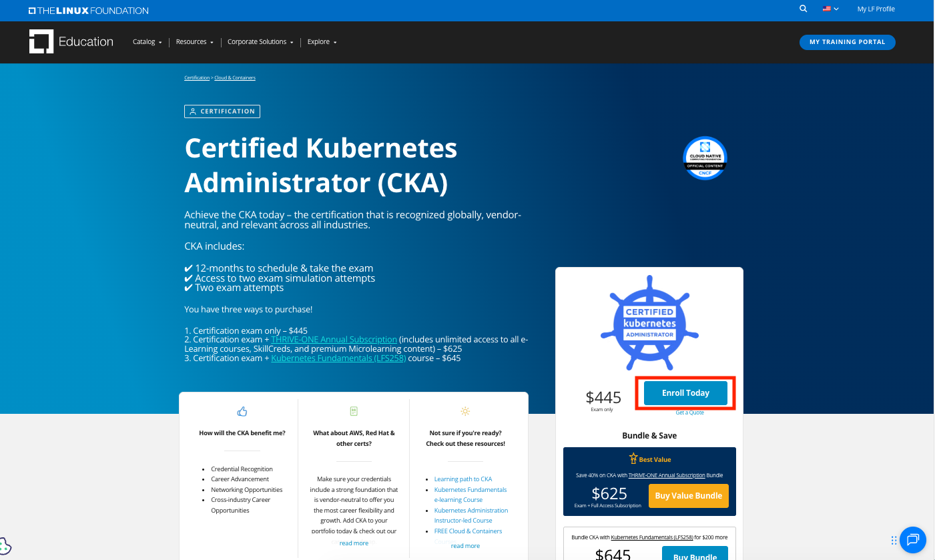Click 'How will the CKA benefit me?' heading
The height and width of the screenshot is (560, 935).
coord(242,433)
